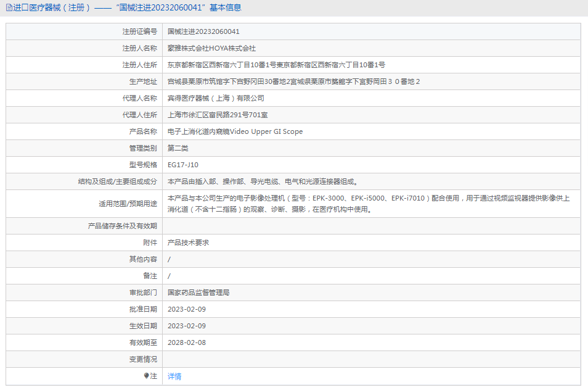
Task: Select the 生效日期 value 2023-02-09
Action: [x=187, y=326]
